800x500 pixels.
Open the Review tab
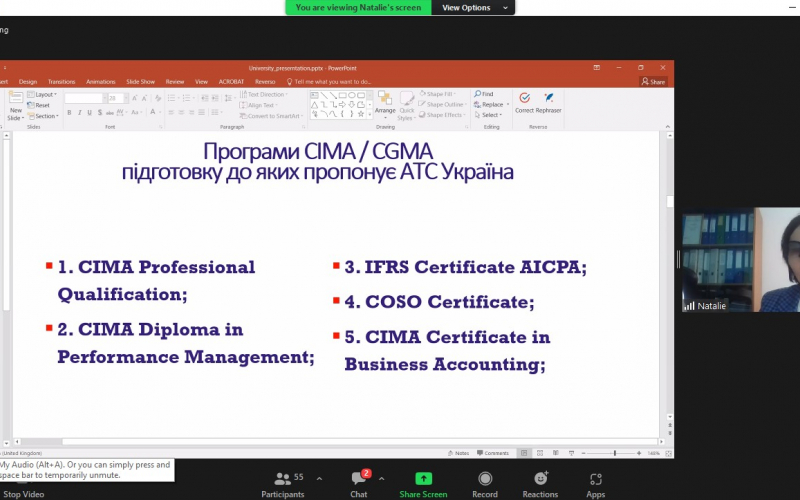pos(174,82)
